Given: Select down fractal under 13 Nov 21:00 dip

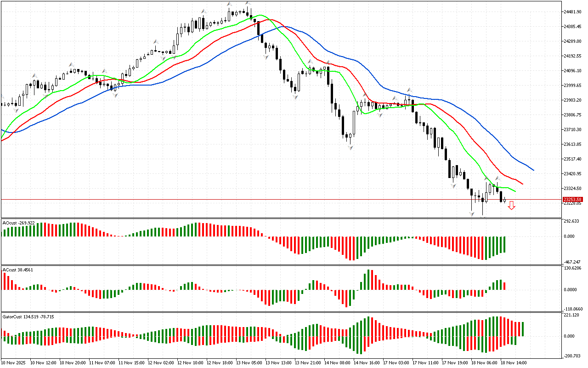Looking at the screenshot, I should 295,98.
